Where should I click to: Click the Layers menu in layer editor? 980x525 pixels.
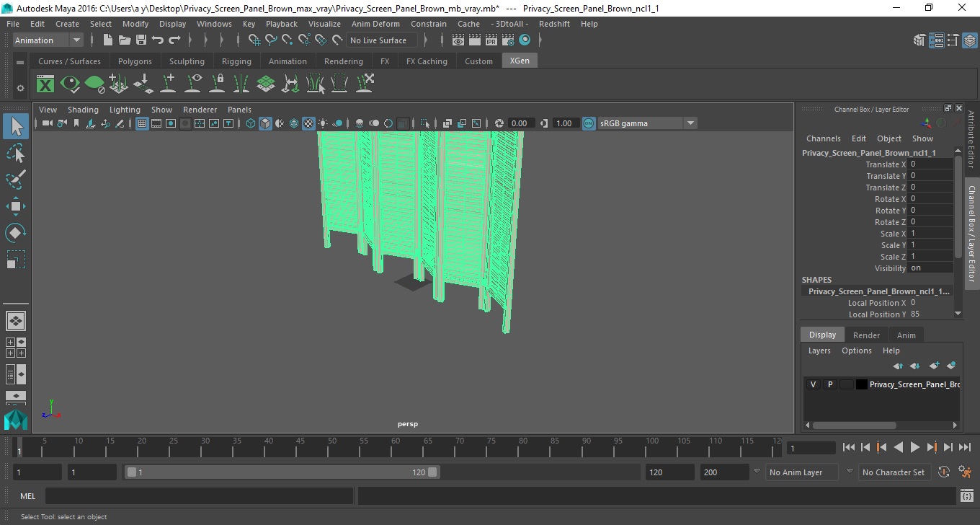tap(819, 350)
